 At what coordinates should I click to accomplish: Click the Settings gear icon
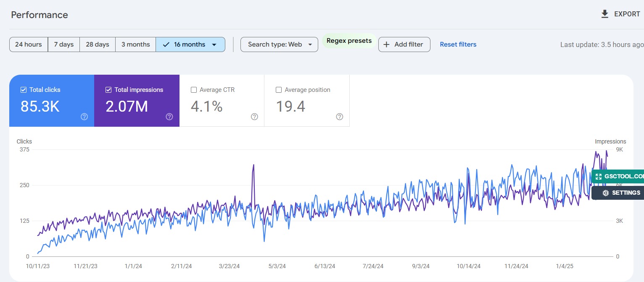pyautogui.click(x=606, y=193)
